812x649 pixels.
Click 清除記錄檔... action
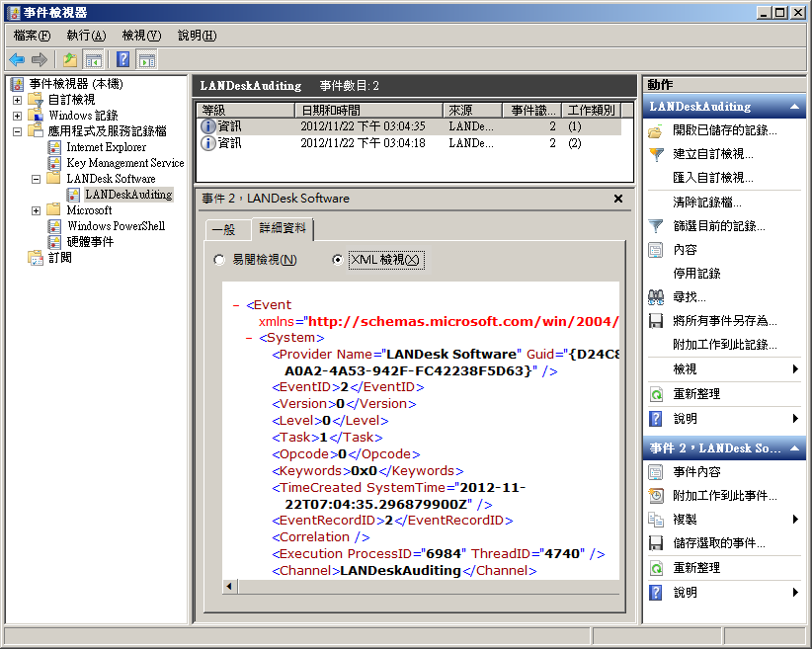pyautogui.click(x=707, y=202)
